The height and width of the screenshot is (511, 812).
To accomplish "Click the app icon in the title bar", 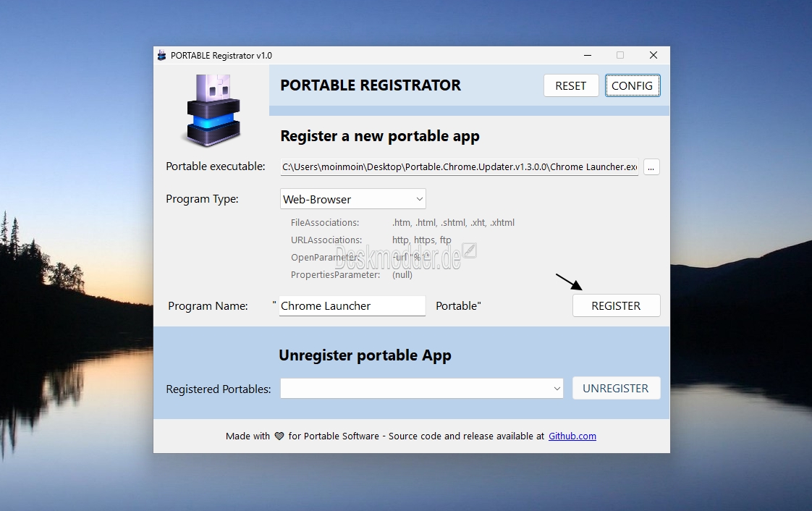I will [x=161, y=56].
